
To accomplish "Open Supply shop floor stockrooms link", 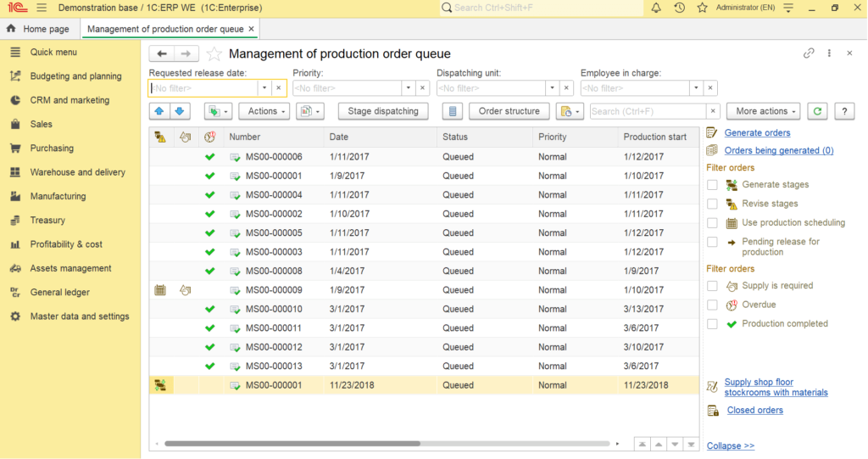I will pos(776,388).
